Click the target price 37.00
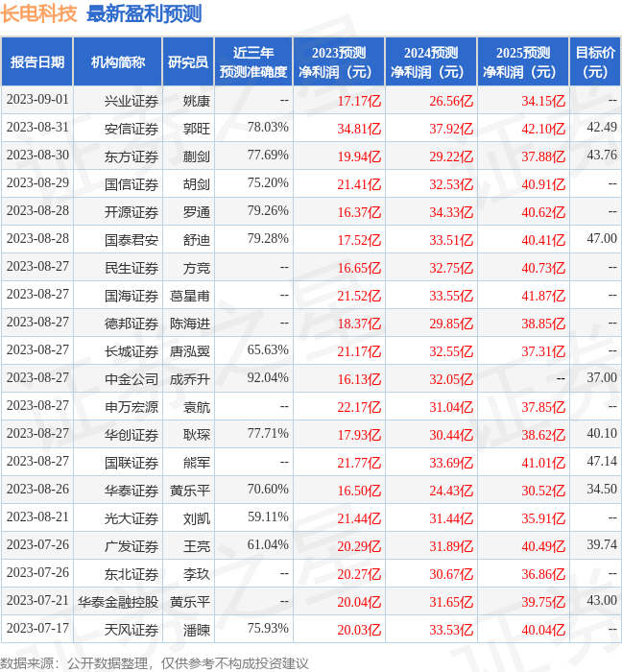 [x=602, y=378]
